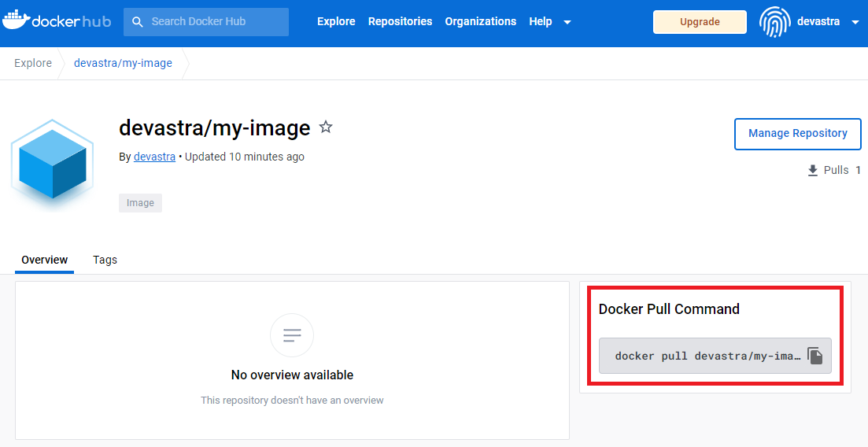This screenshot has height=447, width=868.
Task: Select the docker pull command text
Action: [708, 356]
